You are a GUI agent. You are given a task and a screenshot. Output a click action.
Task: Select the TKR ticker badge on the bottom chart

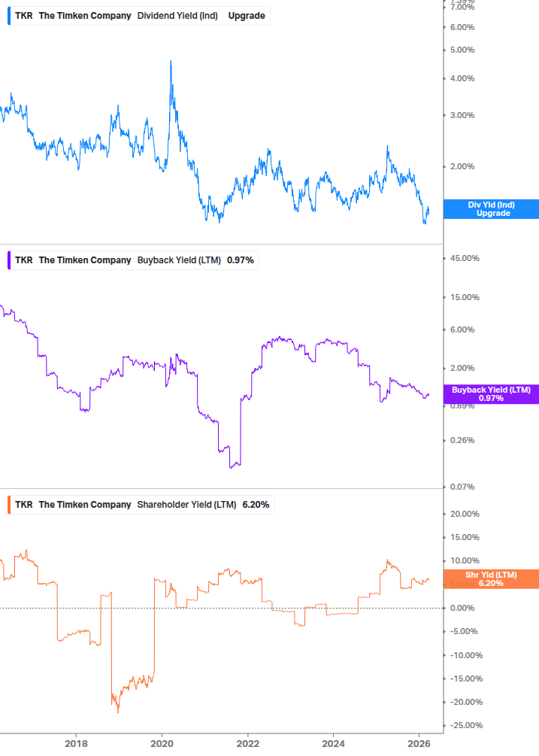[22, 505]
